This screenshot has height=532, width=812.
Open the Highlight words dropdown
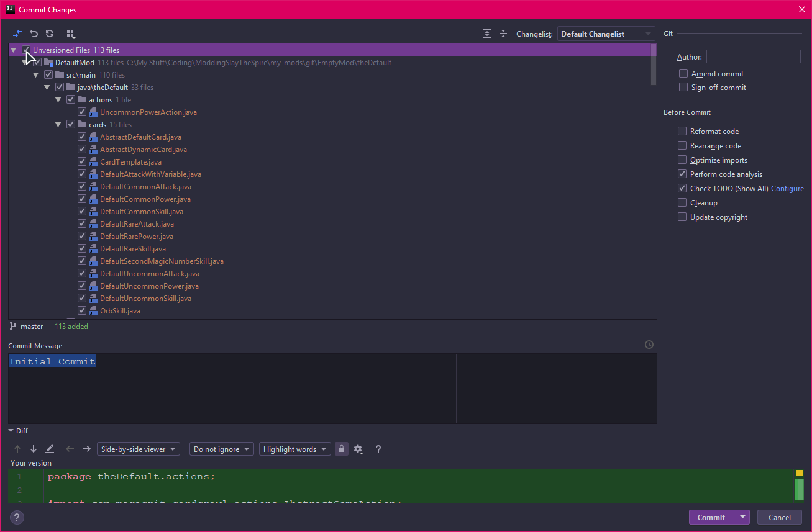294,449
